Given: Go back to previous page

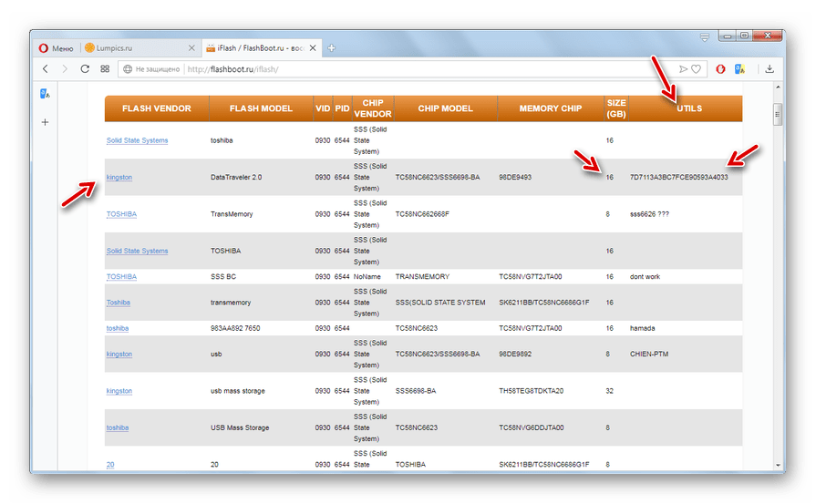Looking at the screenshot, I should click(46, 68).
